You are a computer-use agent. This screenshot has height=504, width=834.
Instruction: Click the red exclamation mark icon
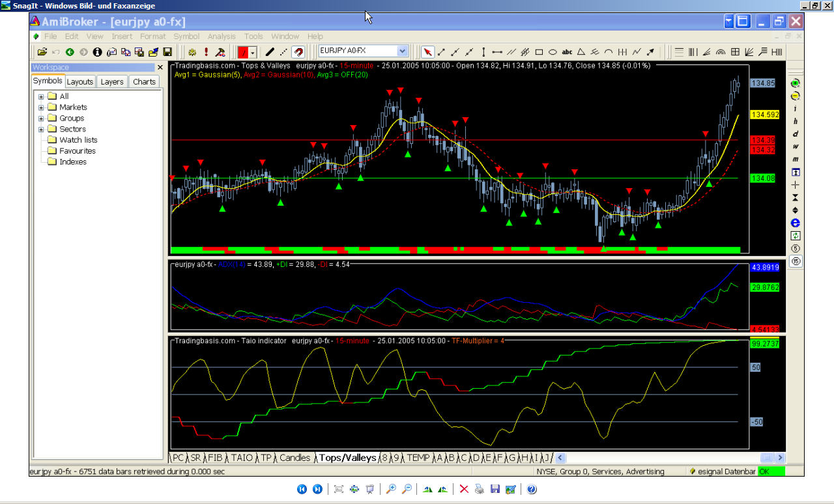[207, 52]
